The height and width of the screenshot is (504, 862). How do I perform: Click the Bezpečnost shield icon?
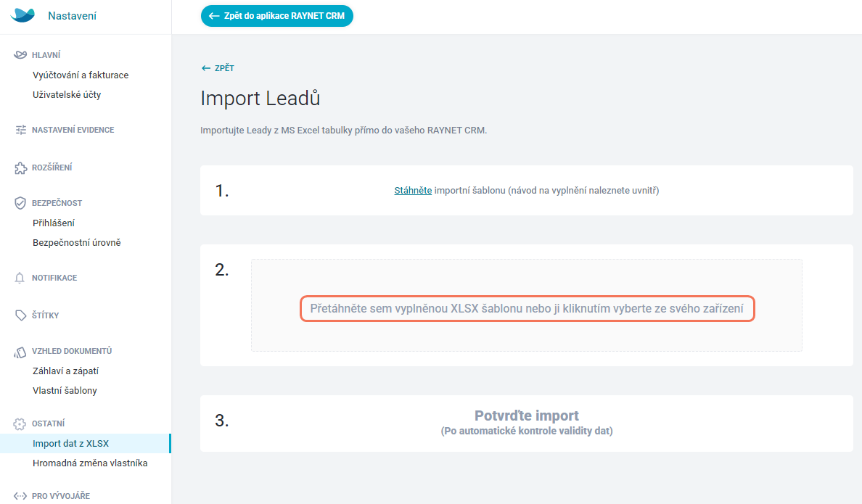20,203
